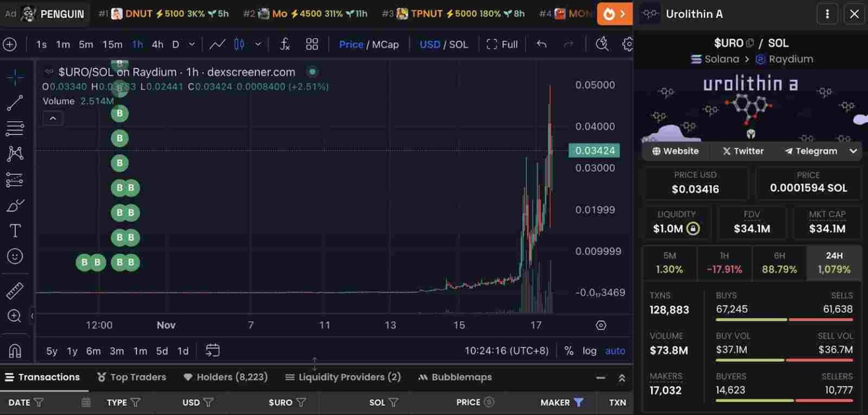
Task: Open Liquidity Providers (2) tab
Action: point(343,377)
